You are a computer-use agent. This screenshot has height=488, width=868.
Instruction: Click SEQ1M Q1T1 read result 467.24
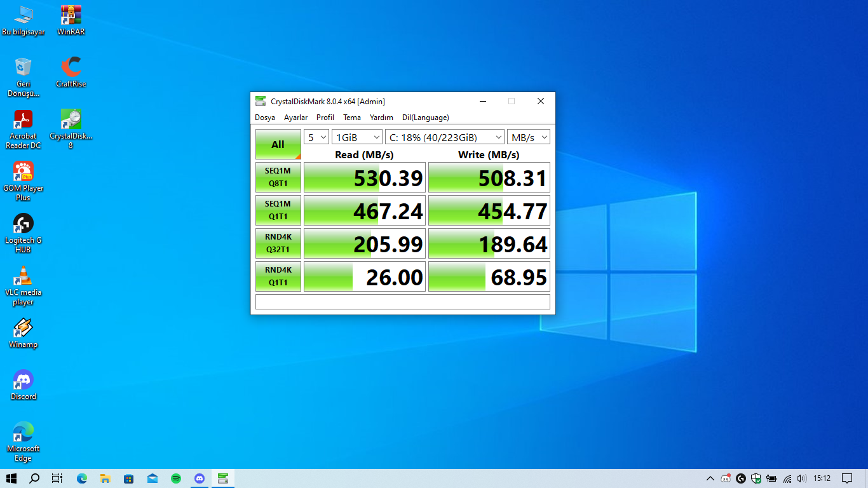point(365,210)
